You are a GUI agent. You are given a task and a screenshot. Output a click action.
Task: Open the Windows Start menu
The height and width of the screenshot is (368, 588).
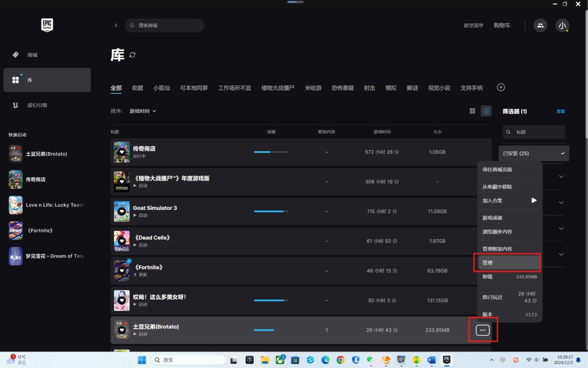[142, 360]
